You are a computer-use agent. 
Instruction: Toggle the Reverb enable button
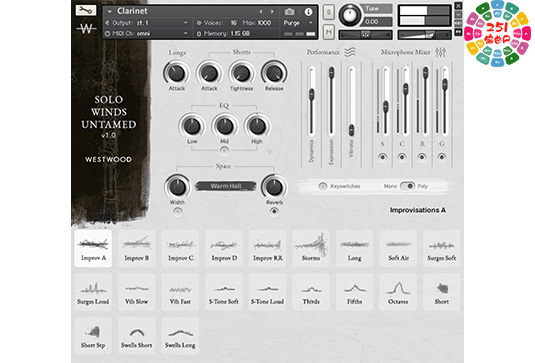click(274, 212)
